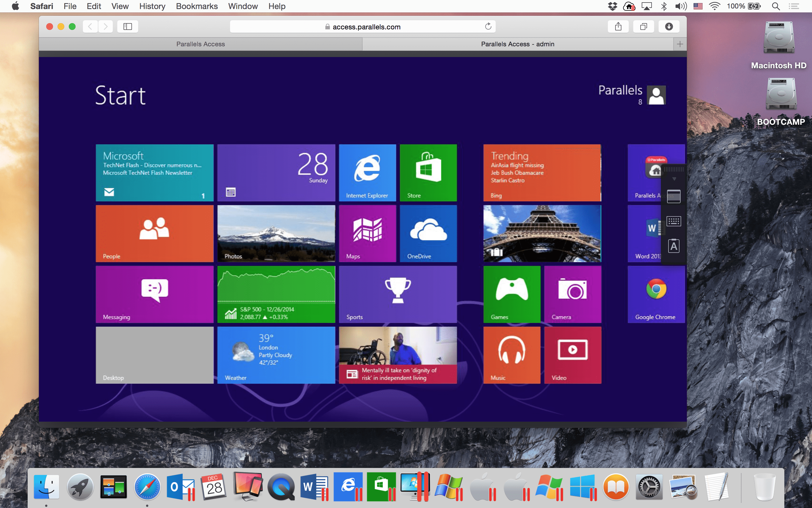The width and height of the screenshot is (812, 508).
Task: Open the Games controller tile
Action: point(512,294)
